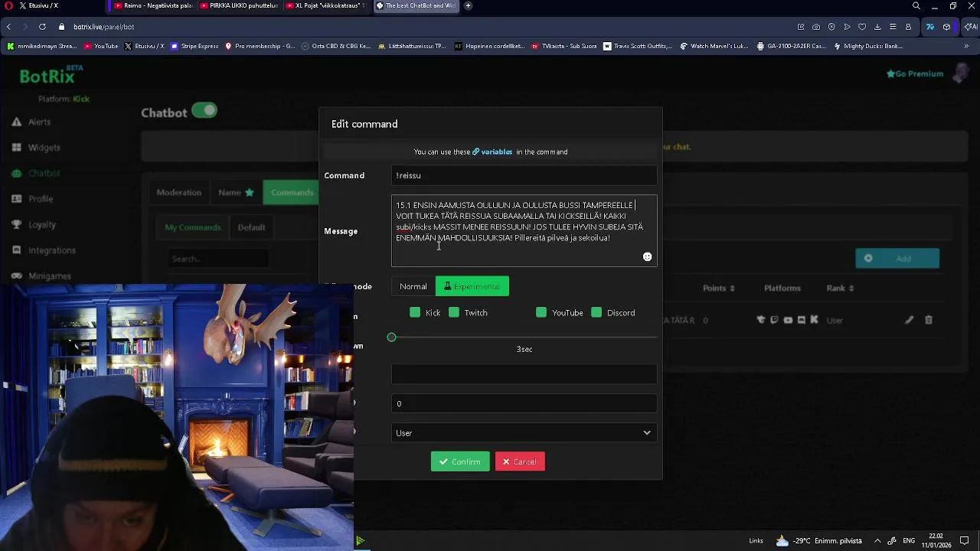Click the ENG language indicator in taskbar
The width and height of the screenshot is (980, 551).
[909, 540]
